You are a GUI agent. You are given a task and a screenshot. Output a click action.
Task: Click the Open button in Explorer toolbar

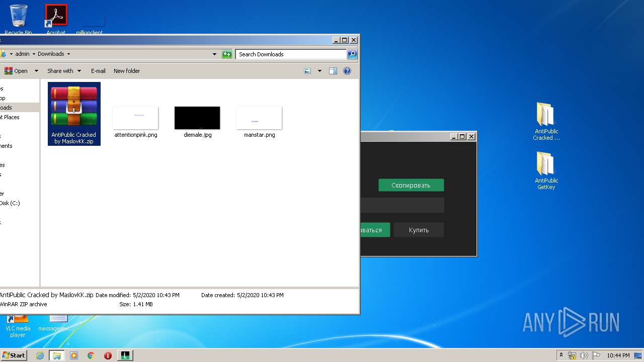(x=16, y=71)
